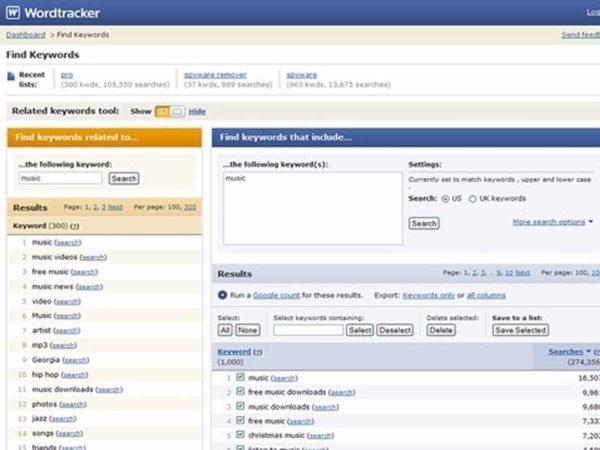Click the Recent lists icon
The height and width of the screenshot is (450, 600).
click(11, 76)
